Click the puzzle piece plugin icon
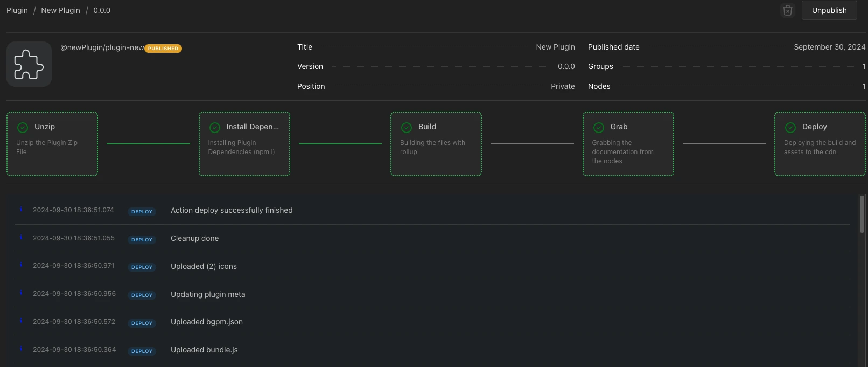The height and width of the screenshot is (367, 868). pyautogui.click(x=29, y=64)
